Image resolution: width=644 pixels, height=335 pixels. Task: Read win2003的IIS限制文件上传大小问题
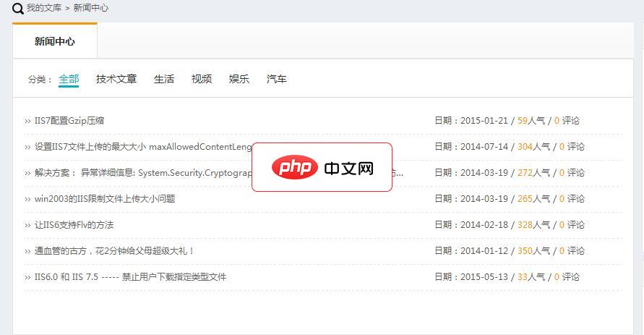point(105,199)
